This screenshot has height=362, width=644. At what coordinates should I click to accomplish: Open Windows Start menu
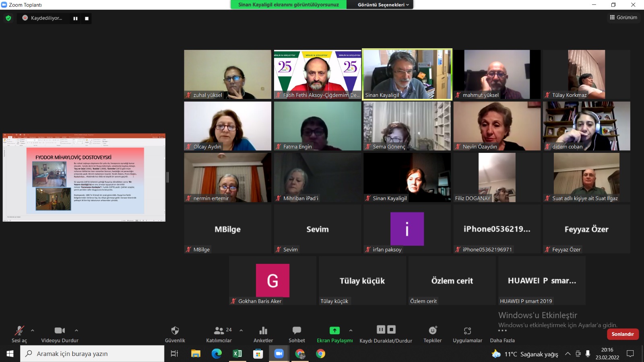click(x=10, y=354)
